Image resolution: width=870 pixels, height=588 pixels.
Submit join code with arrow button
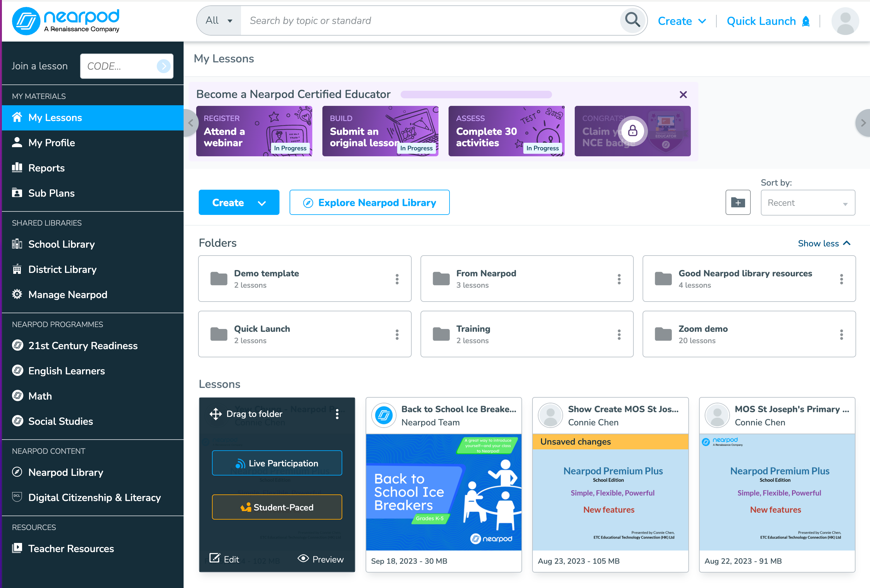(x=163, y=66)
